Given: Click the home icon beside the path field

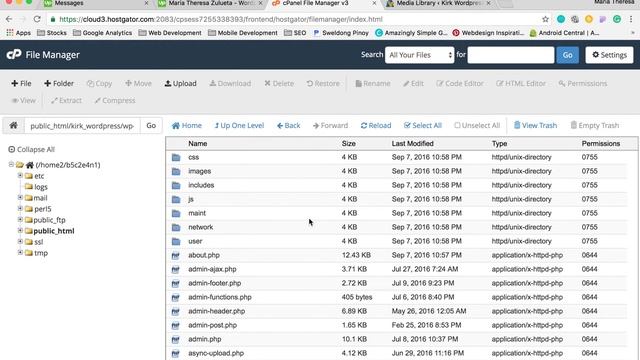Looking at the screenshot, I should point(13,125).
